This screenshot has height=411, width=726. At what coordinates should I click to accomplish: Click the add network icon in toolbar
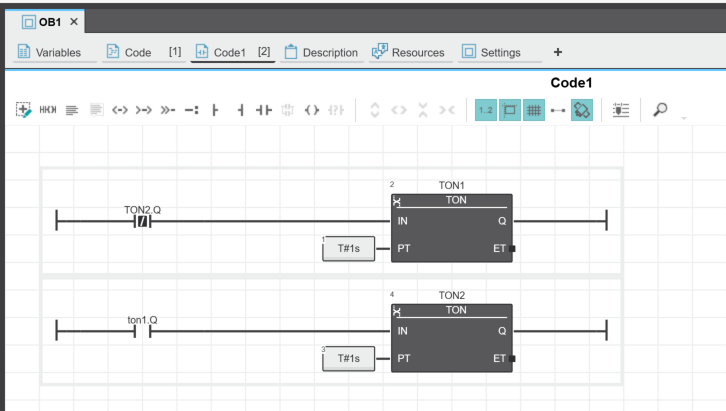24,111
